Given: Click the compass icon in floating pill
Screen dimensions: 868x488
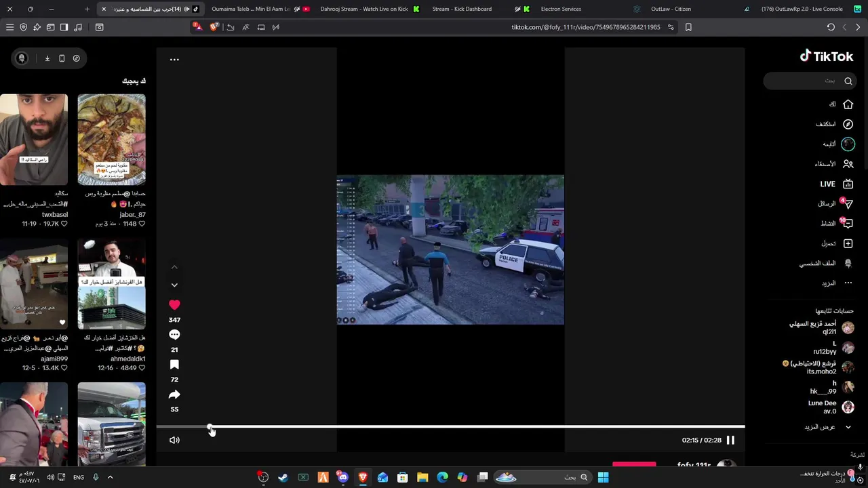Looking at the screenshot, I should coord(76,58).
